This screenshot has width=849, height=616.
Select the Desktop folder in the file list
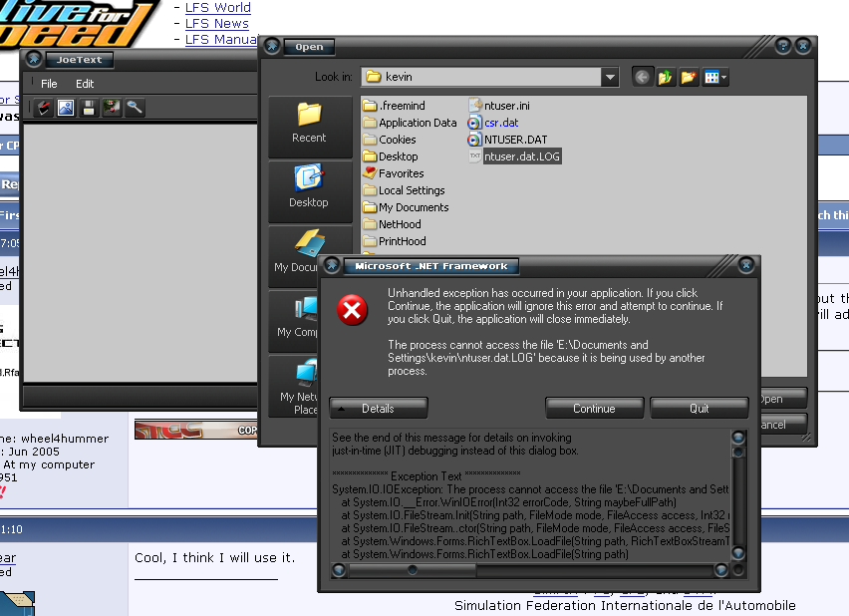(x=391, y=156)
